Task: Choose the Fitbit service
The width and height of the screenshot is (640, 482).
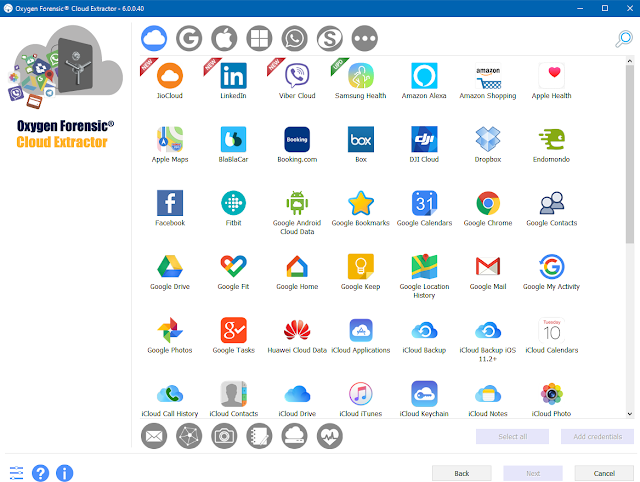Action: 233,208
